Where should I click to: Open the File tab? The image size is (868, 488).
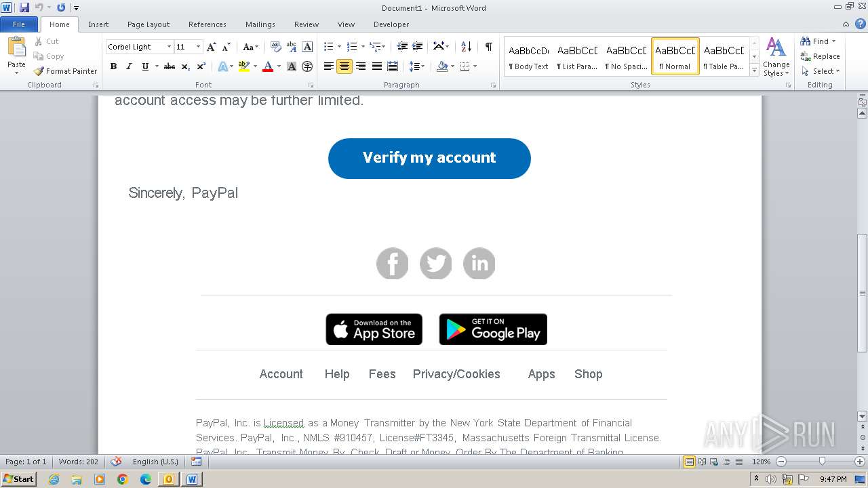pyautogui.click(x=19, y=24)
